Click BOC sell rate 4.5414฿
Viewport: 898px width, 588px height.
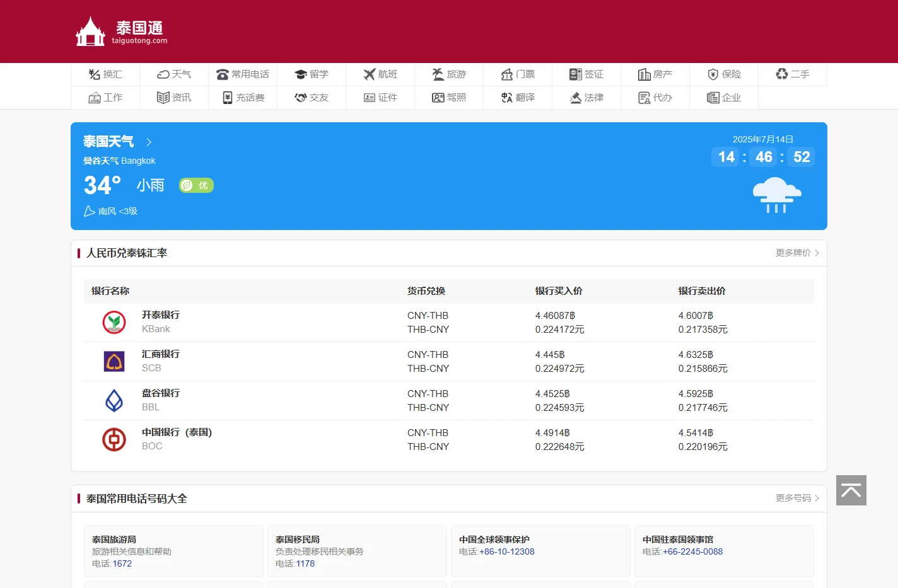click(696, 433)
